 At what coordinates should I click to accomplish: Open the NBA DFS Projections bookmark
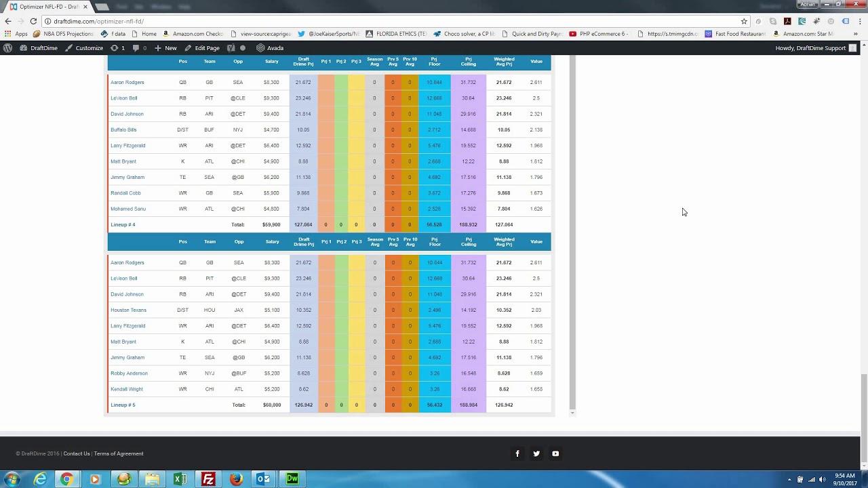pos(63,34)
